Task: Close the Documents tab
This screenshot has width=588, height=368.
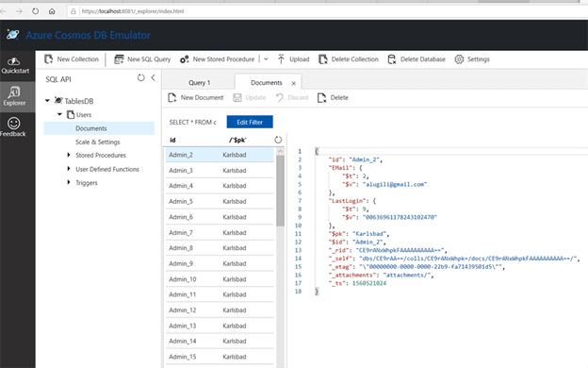Action: [x=294, y=83]
